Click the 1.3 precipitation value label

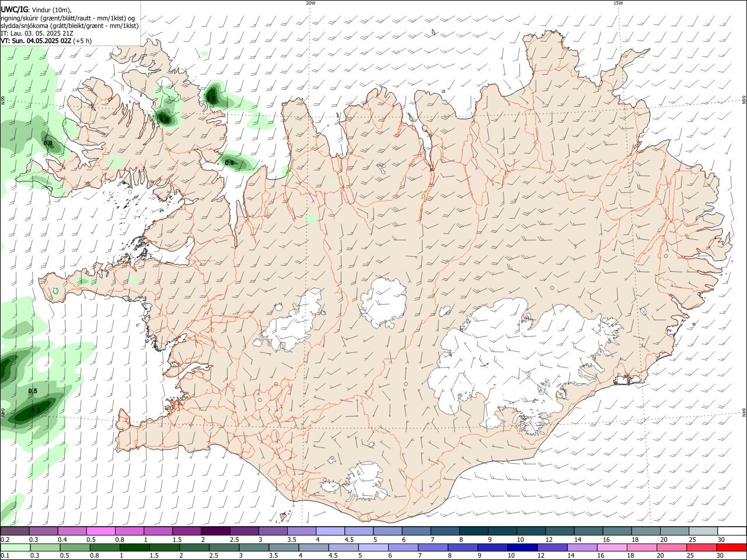pyautogui.click(x=35, y=411)
